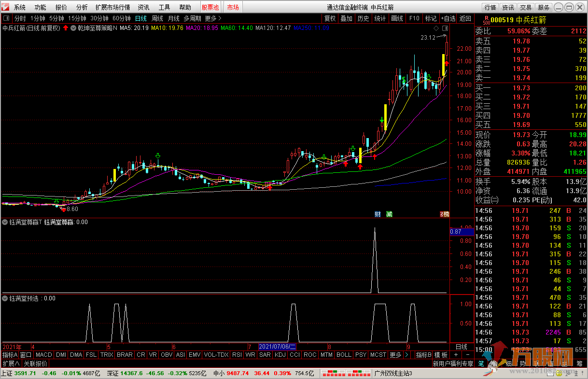Enable 画线 drawing tools
The height and width of the screenshot is (379, 588).
coord(397,18)
